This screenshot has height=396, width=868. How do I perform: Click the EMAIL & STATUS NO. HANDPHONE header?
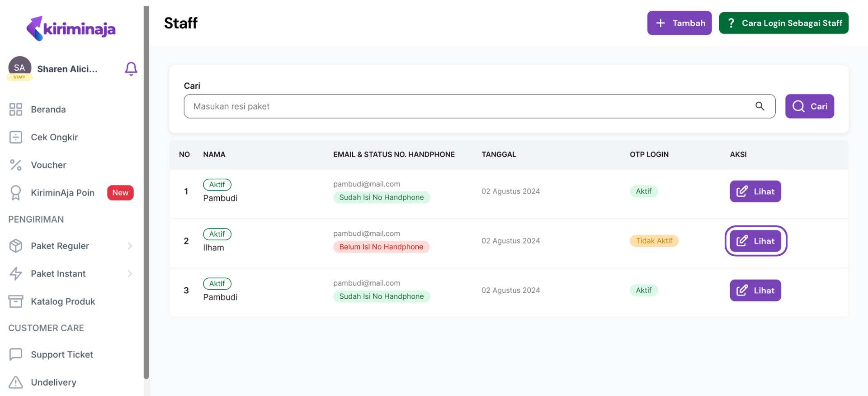[394, 154]
